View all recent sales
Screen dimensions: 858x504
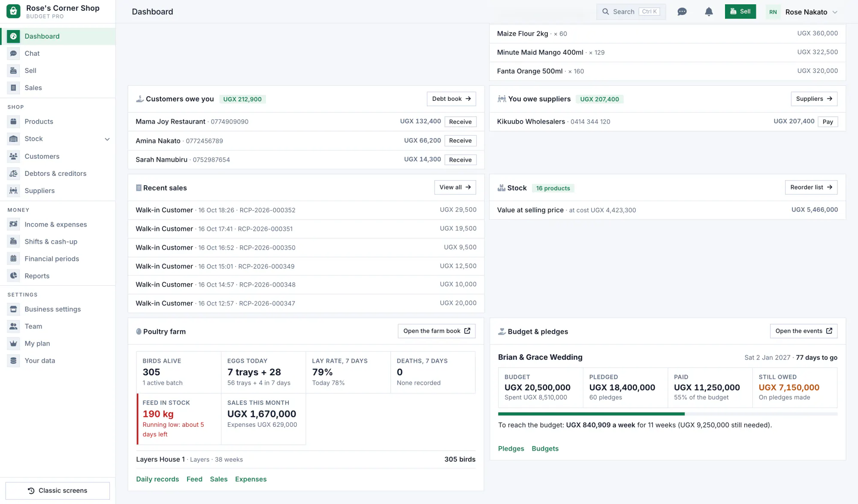pyautogui.click(x=455, y=187)
